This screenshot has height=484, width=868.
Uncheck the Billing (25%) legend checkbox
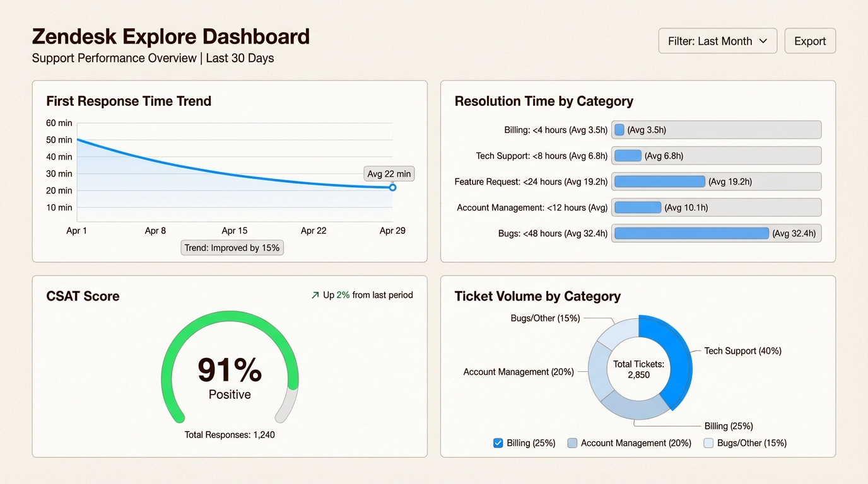(x=498, y=443)
